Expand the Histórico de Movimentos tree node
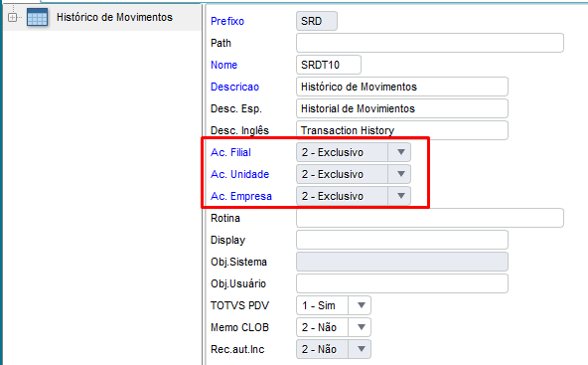 [12, 17]
